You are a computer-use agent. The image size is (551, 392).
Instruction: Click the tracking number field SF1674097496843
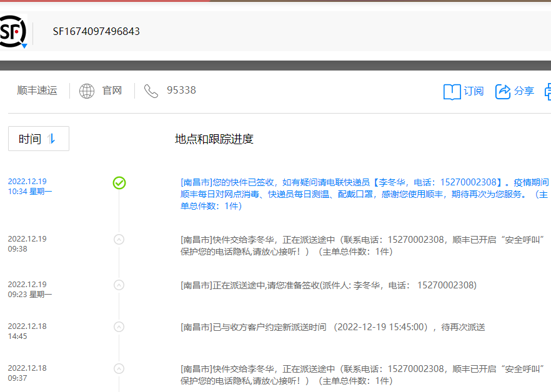click(96, 32)
